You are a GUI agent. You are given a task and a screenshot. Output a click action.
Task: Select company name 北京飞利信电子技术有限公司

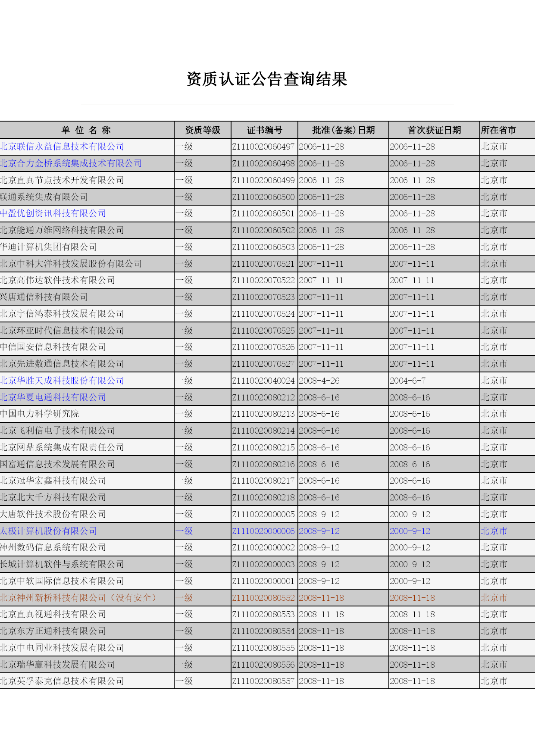click(58, 431)
